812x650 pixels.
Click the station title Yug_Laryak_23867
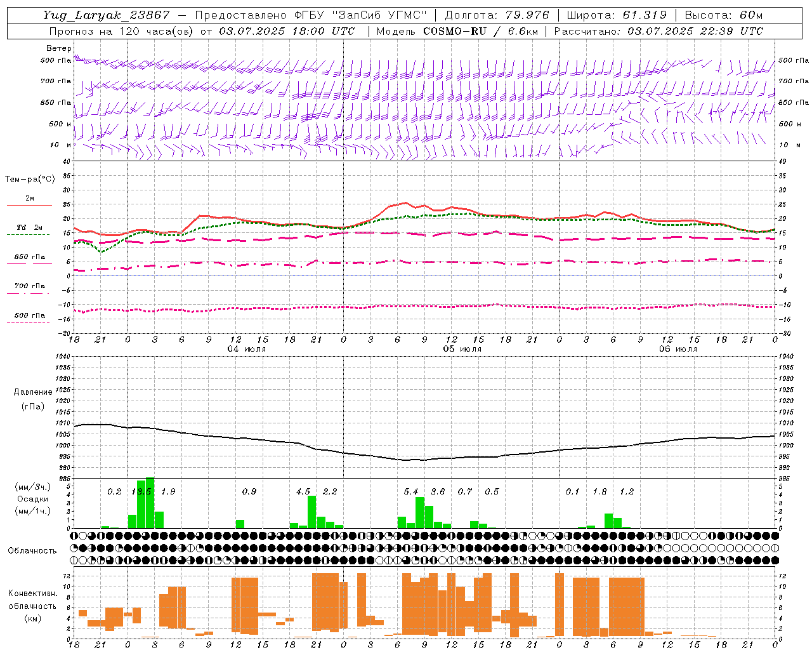[107, 15]
